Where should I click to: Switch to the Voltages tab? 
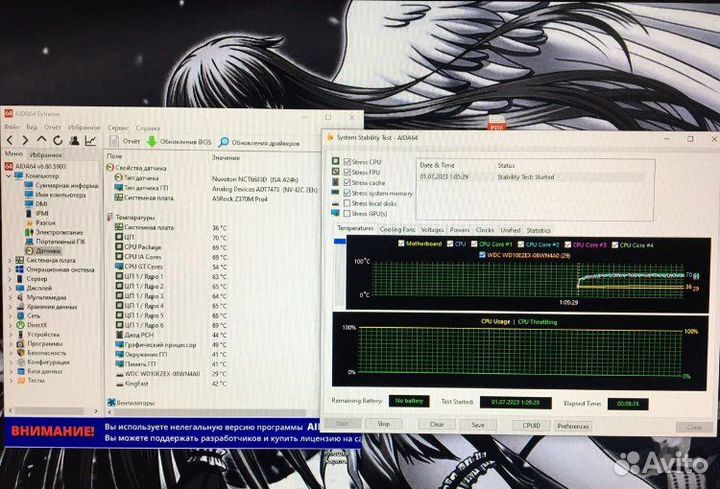[433, 230]
